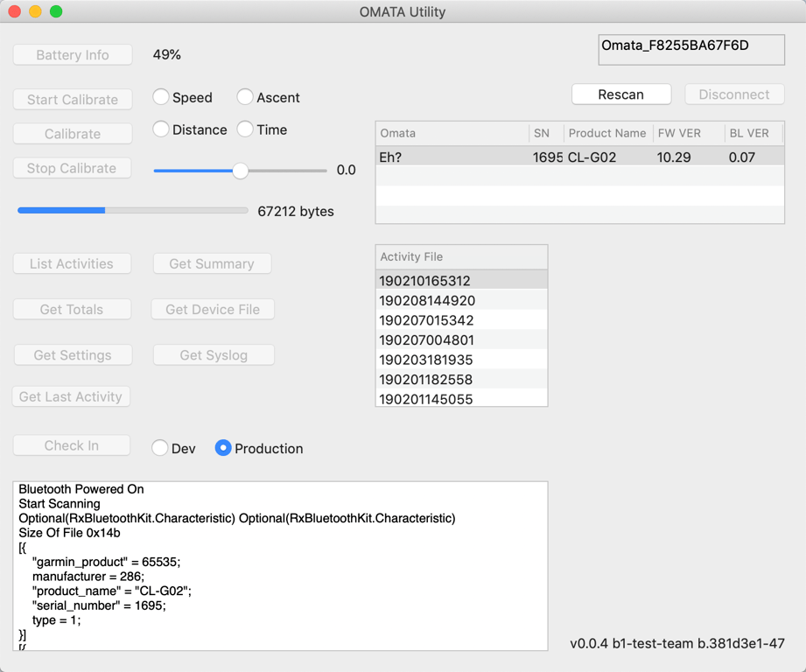Click the green zoom window button
The height and width of the screenshot is (672, 806).
[x=56, y=11]
